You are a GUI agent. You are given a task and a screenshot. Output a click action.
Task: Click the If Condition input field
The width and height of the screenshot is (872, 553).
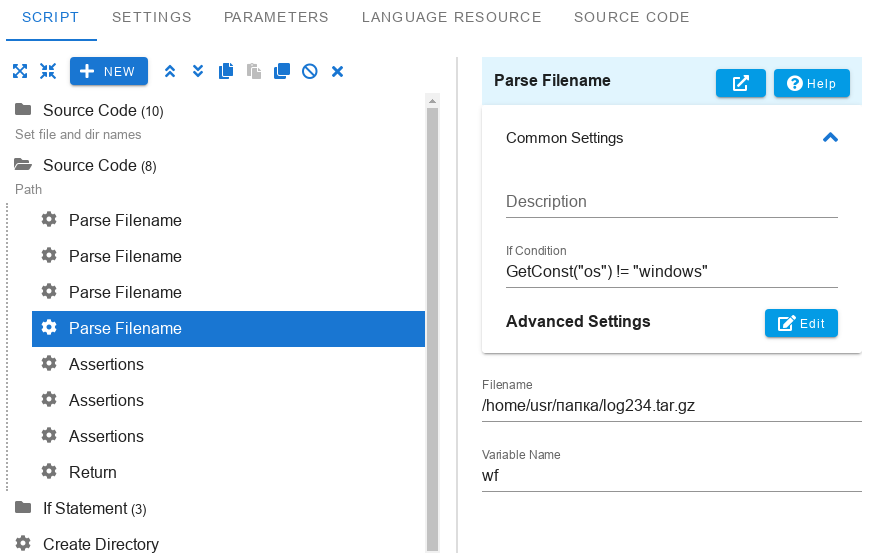click(x=671, y=271)
